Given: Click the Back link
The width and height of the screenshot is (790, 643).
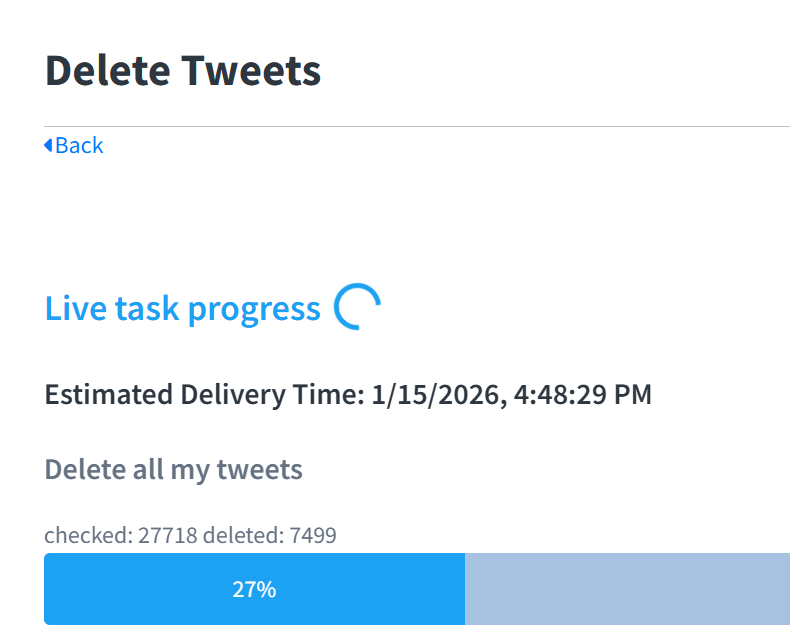Looking at the screenshot, I should coord(78,146).
